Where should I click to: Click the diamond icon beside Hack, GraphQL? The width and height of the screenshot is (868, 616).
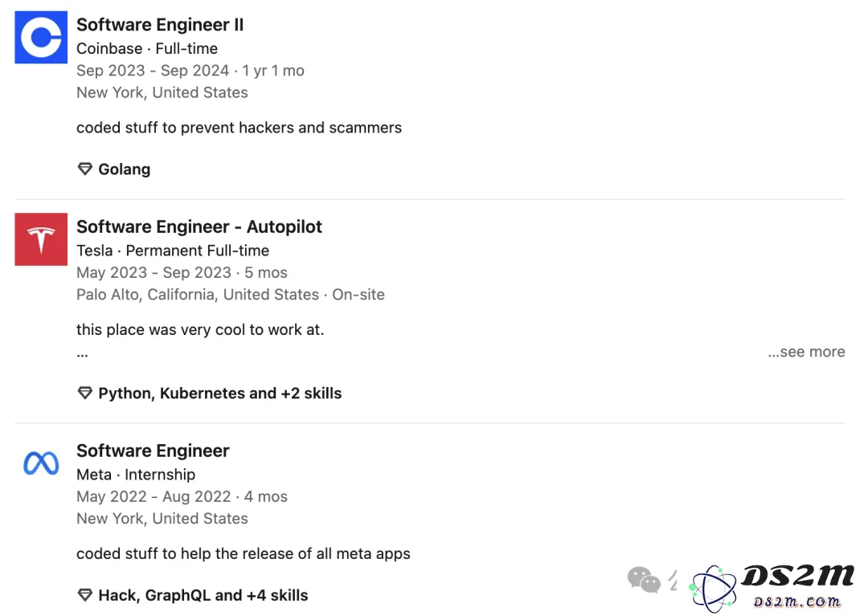84,595
